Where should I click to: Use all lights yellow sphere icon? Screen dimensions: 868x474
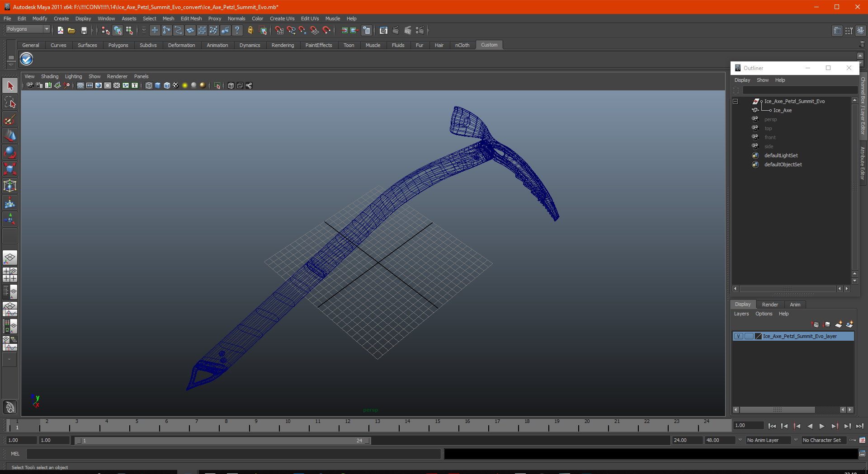(185, 85)
